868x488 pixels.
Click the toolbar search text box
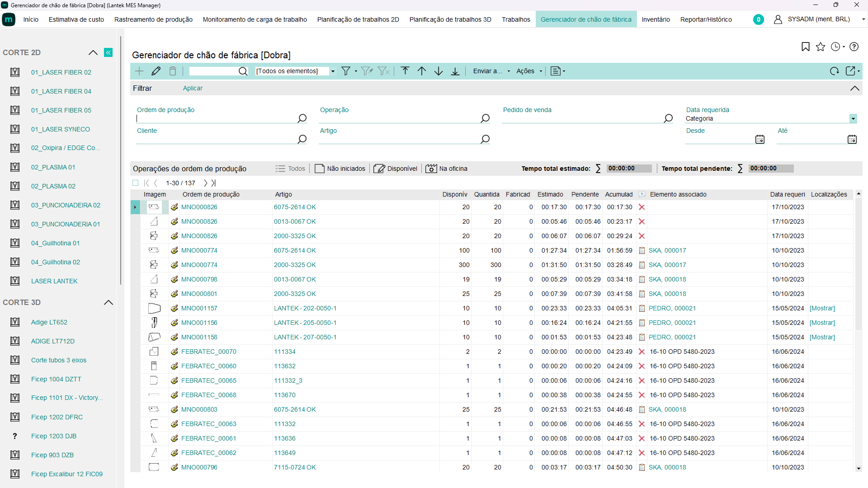[213, 71]
